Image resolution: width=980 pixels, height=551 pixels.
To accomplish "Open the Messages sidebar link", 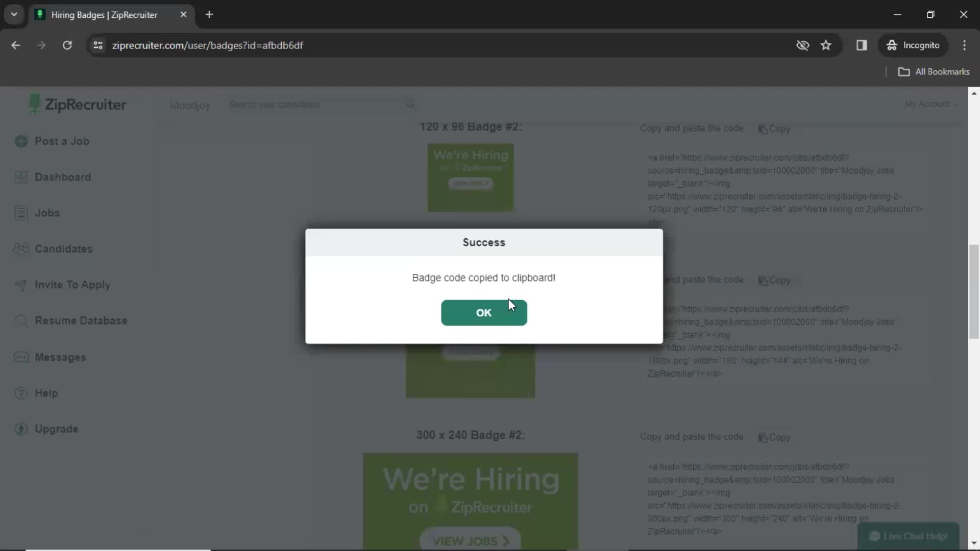I will tap(60, 357).
